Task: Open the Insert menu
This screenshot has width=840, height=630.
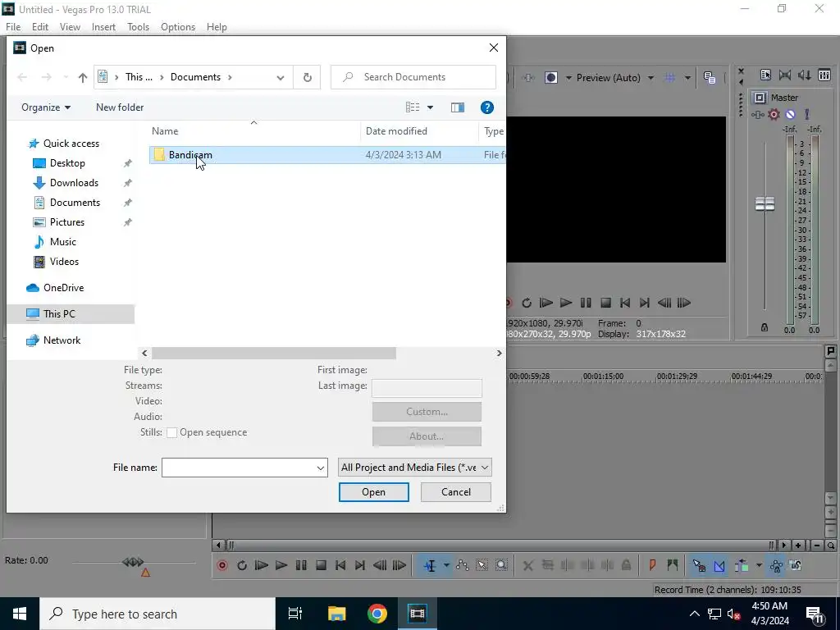Action: (x=103, y=27)
